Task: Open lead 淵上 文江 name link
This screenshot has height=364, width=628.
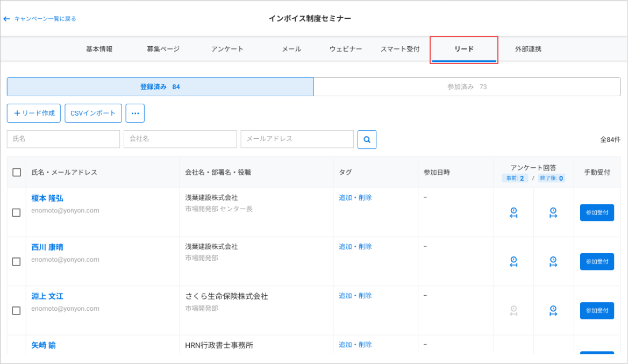Action: click(47, 296)
